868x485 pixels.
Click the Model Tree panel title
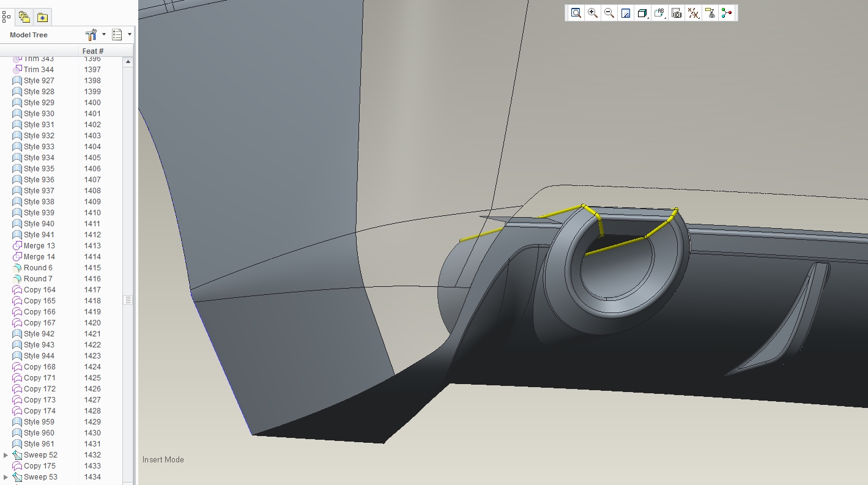(x=29, y=35)
